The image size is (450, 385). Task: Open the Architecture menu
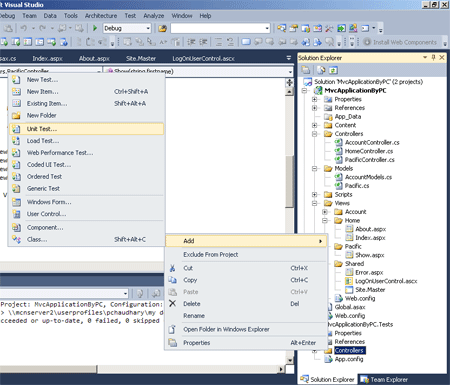tap(101, 16)
